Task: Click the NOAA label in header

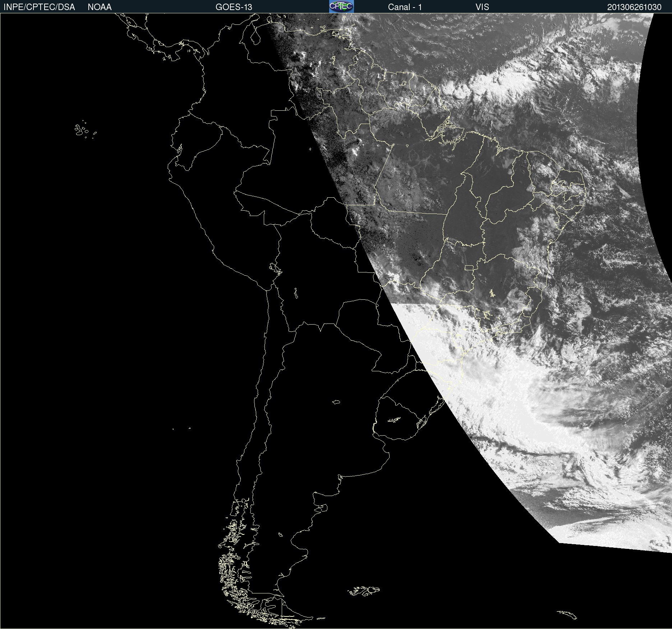Action: click(x=100, y=7)
